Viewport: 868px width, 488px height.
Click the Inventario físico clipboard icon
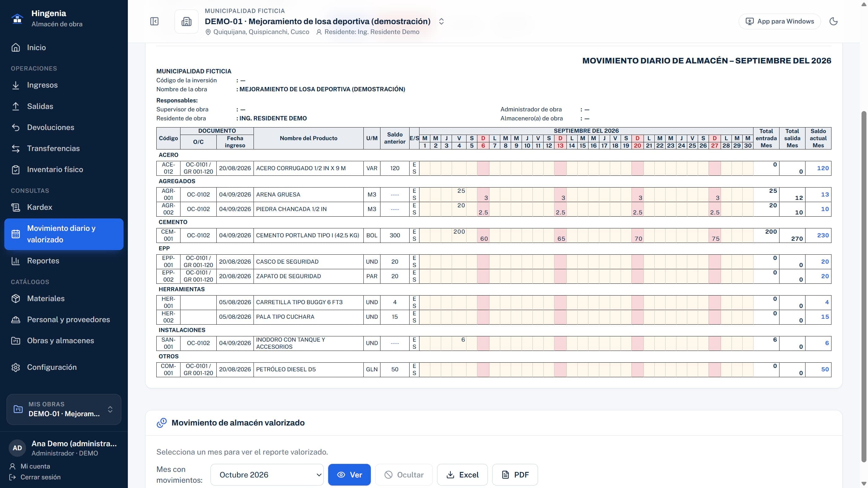(16, 170)
